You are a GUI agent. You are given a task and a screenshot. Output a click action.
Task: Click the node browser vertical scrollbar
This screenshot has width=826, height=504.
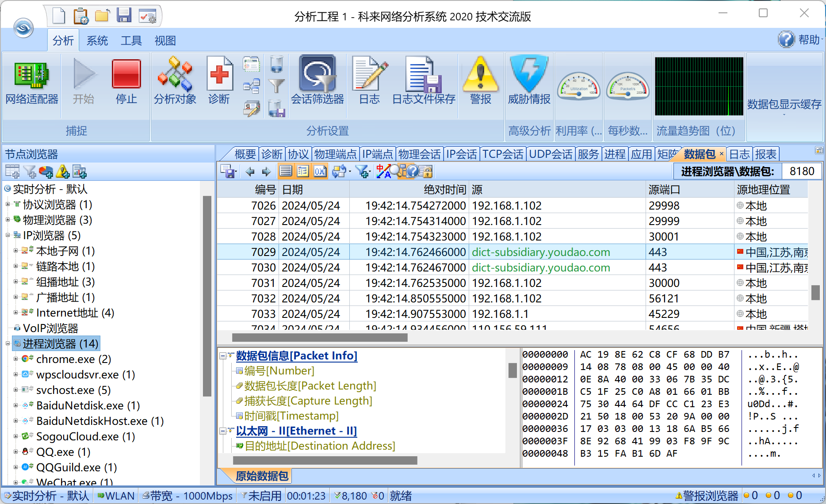point(206,296)
